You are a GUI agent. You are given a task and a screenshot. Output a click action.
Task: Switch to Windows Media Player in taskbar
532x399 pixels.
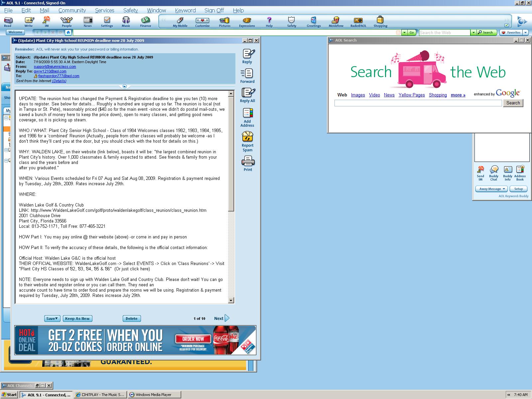154,395
